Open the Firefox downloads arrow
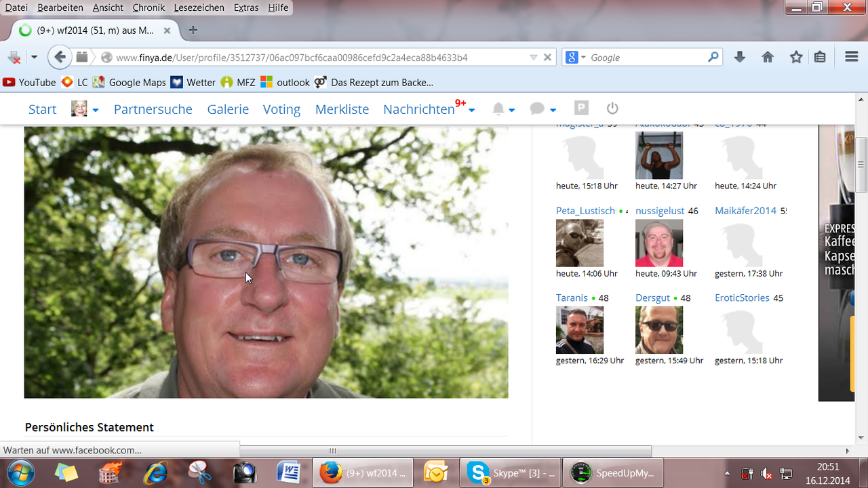Viewport: 868px width, 488px height. (x=740, y=58)
